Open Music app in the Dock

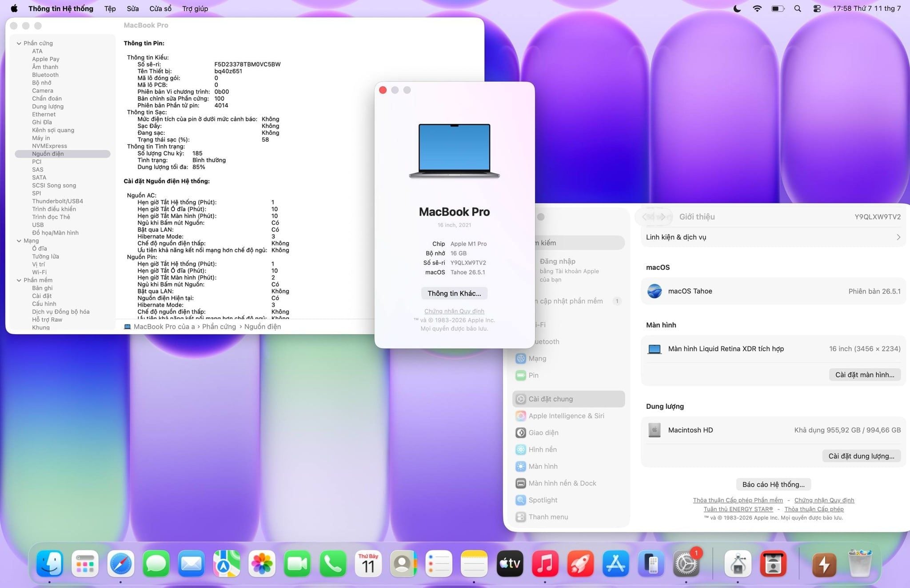pos(545,563)
